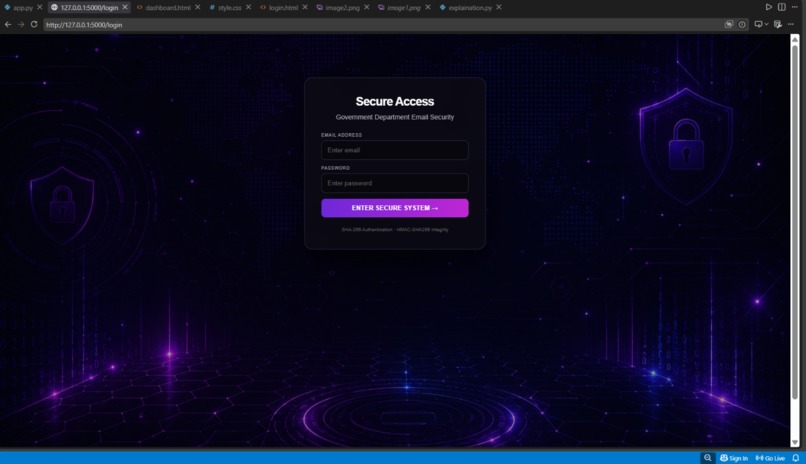Split the editor with the layout icon

click(x=781, y=7)
